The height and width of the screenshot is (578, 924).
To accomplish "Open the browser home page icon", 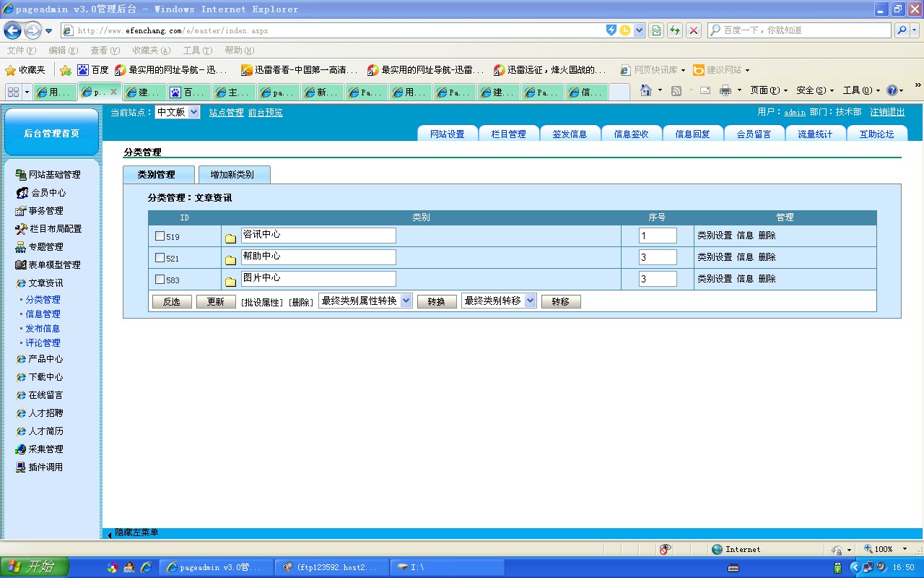I will click(646, 90).
